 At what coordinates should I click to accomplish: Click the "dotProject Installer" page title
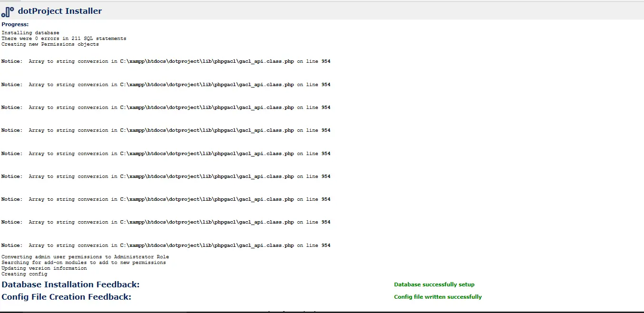point(59,11)
